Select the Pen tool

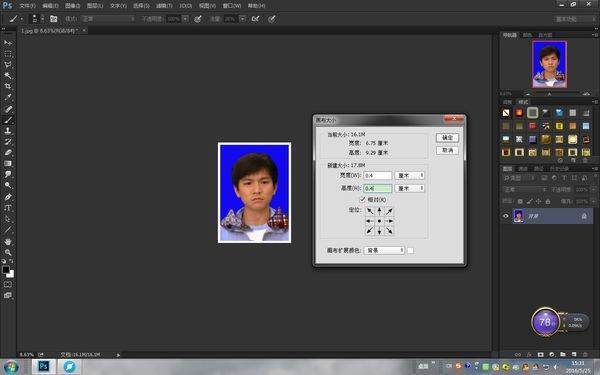(8, 197)
